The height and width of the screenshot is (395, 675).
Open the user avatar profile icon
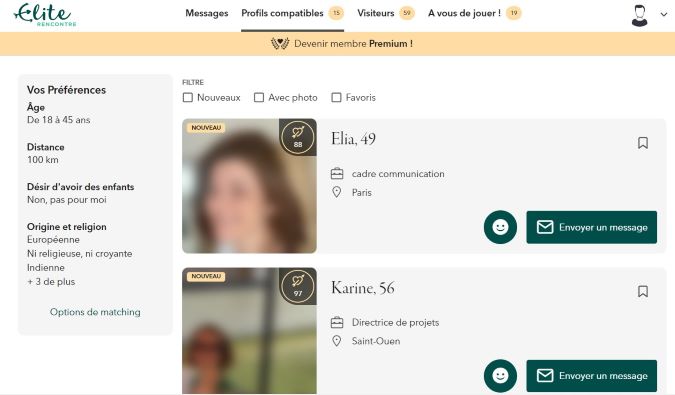639,15
